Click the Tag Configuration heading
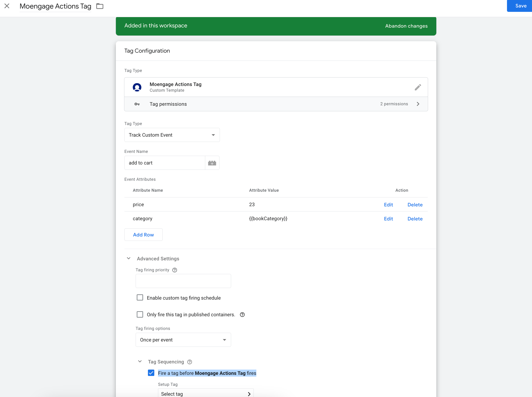 point(147,51)
